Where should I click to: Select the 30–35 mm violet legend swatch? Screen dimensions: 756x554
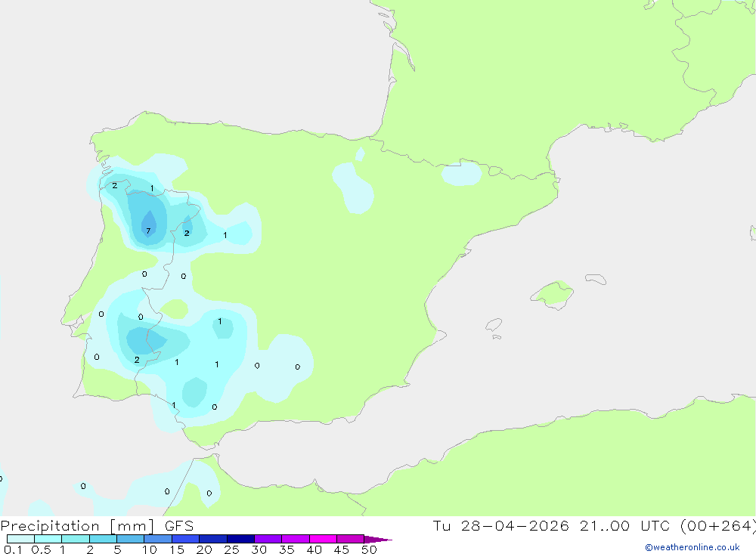click(x=268, y=539)
